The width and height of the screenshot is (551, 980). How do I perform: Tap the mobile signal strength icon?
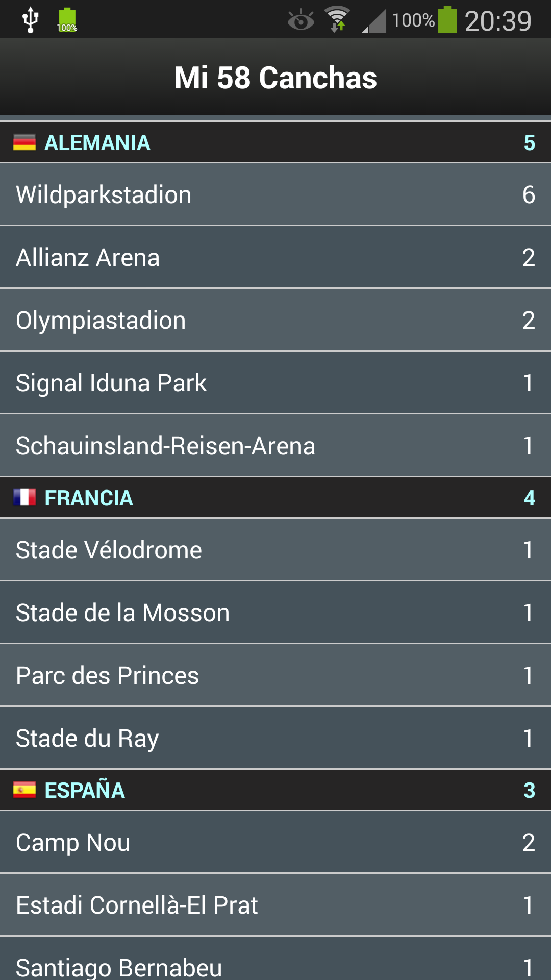tap(374, 21)
